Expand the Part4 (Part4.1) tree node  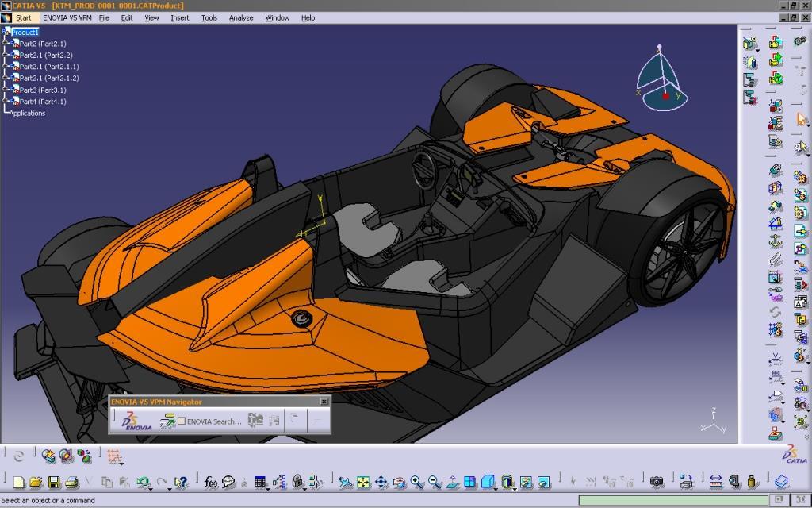pos(6,101)
